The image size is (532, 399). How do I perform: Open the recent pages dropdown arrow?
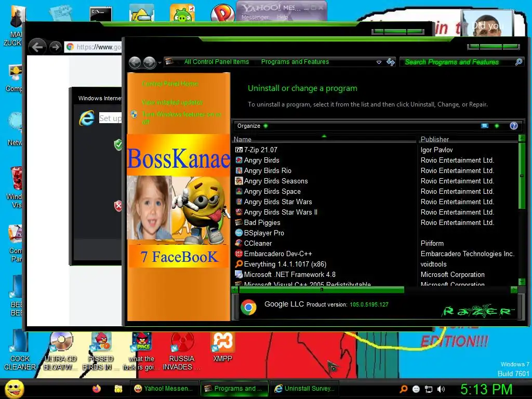click(x=159, y=63)
